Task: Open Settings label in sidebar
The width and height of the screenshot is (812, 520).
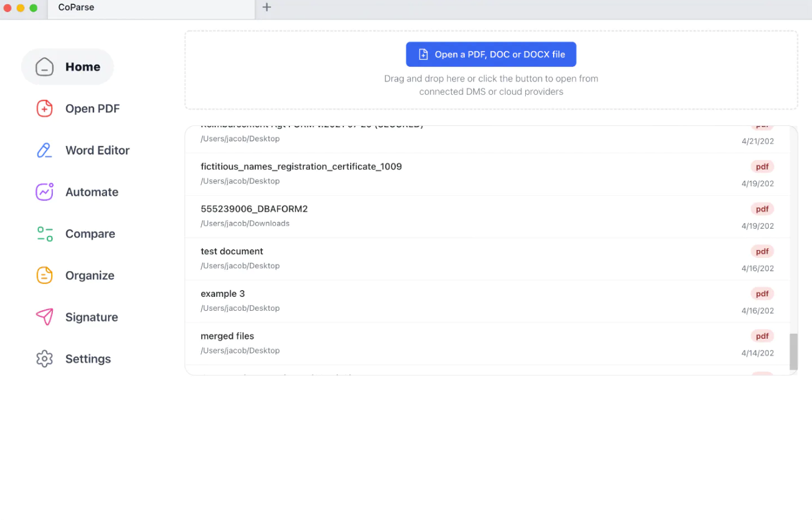Action: [88, 359]
